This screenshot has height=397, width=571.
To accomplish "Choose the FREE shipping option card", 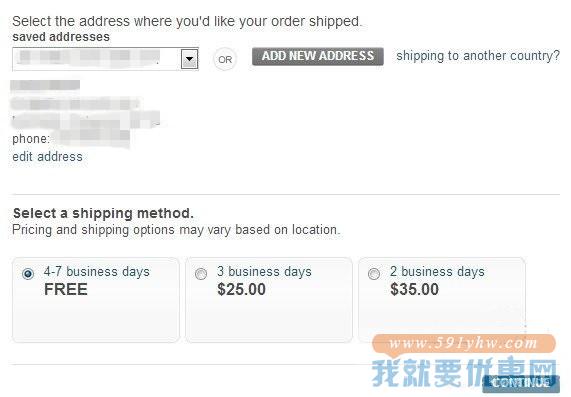I will [96, 300].
